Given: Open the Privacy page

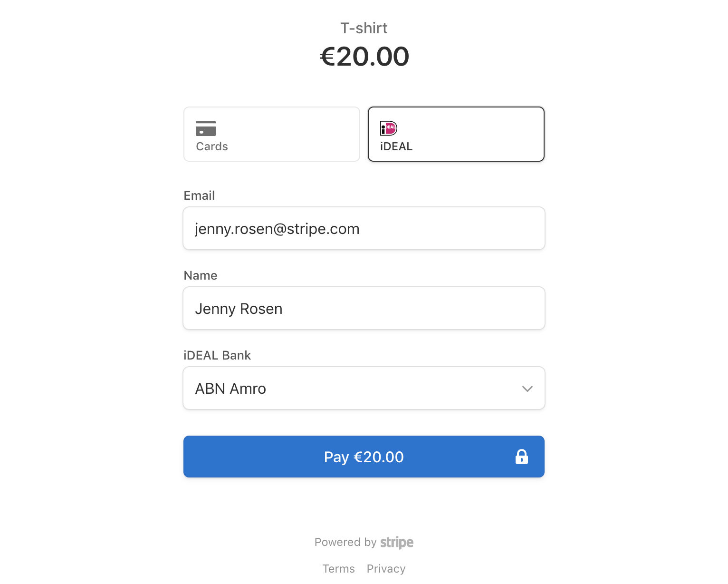Looking at the screenshot, I should [386, 568].
